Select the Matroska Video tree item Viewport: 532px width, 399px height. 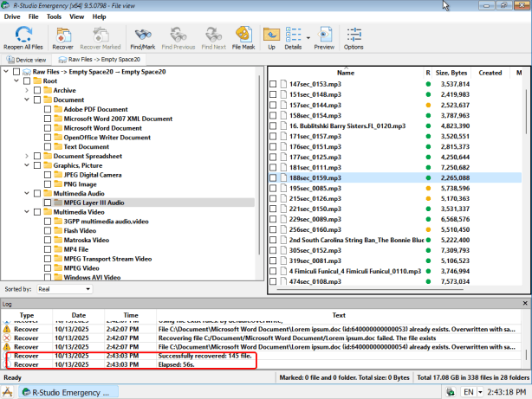[81, 240]
